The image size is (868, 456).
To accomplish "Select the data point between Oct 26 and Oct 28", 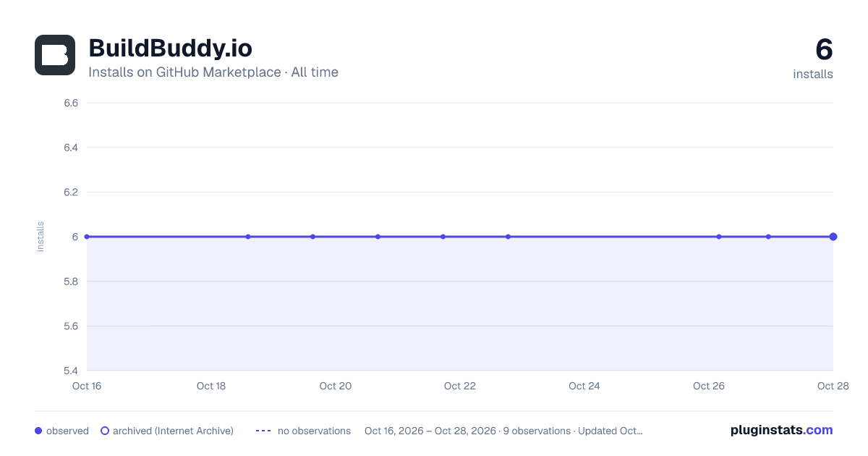I will 768,237.
